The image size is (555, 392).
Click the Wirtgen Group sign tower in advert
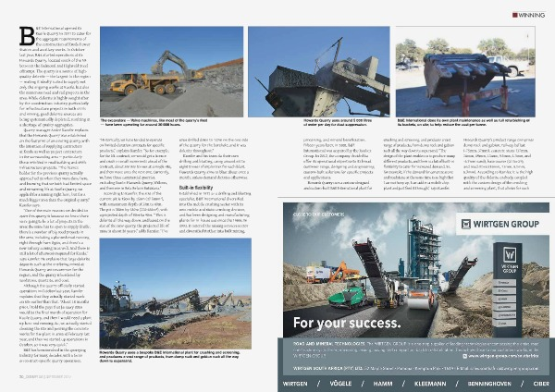click(508, 289)
